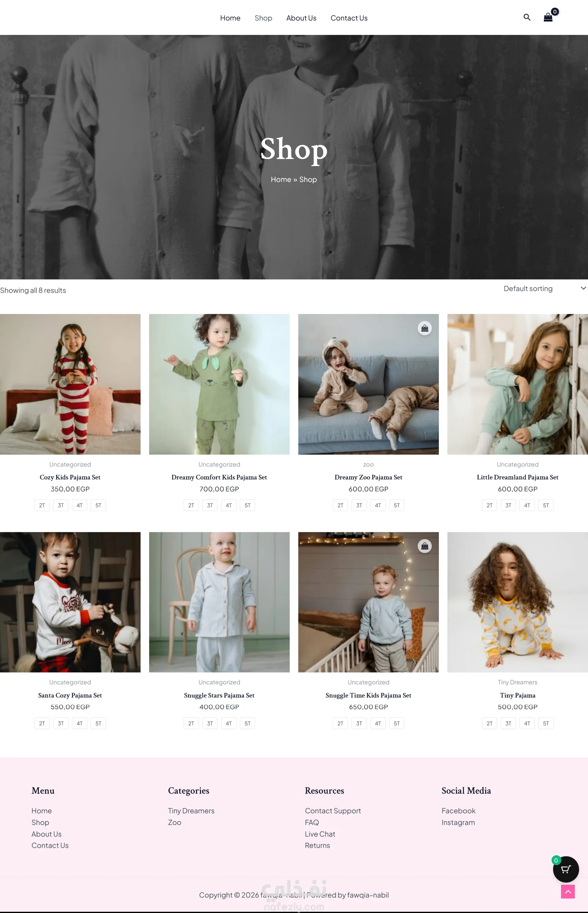Open Live Chat in Resources footer

tap(320, 834)
